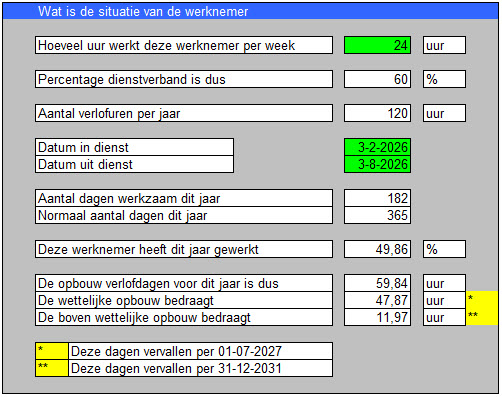The height and width of the screenshot is (397, 502).
Task: Click the 'Datum uit dienst' label
Action: (134, 164)
